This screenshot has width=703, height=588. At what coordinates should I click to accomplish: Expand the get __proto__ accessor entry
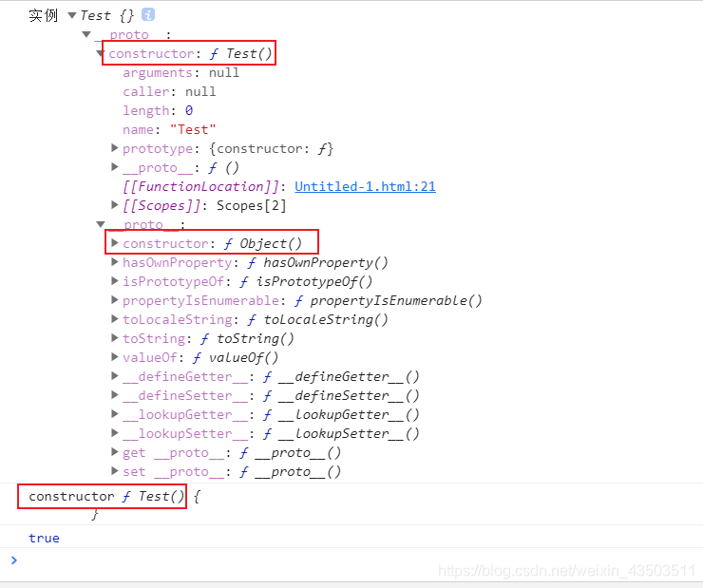(x=115, y=452)
